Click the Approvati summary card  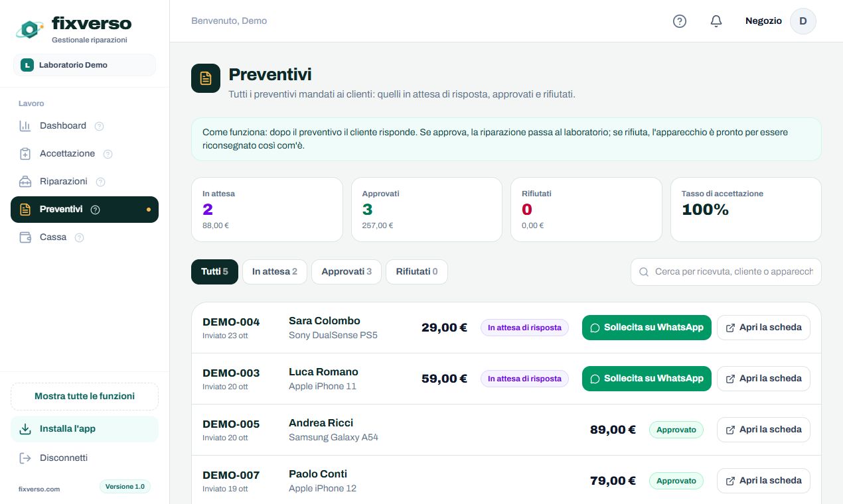click(x=427, y=210)
